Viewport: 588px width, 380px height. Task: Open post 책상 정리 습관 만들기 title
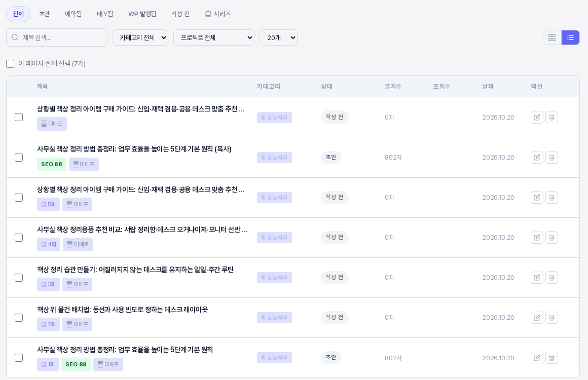(135, 270)
